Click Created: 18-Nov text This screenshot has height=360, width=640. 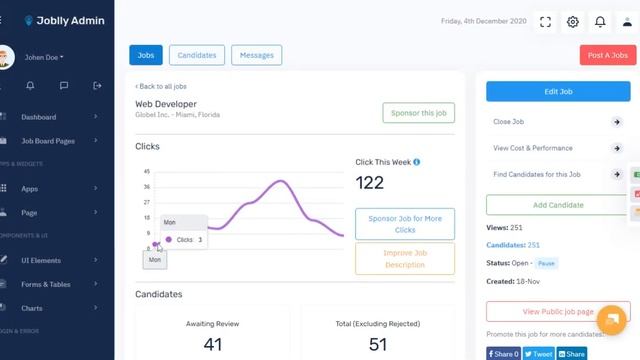pos(513,282)
